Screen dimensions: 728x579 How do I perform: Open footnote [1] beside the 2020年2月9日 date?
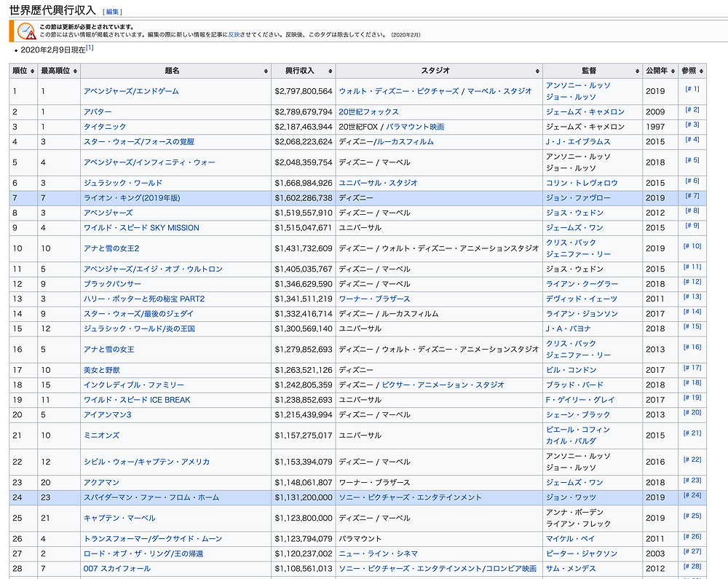point(90,48)
